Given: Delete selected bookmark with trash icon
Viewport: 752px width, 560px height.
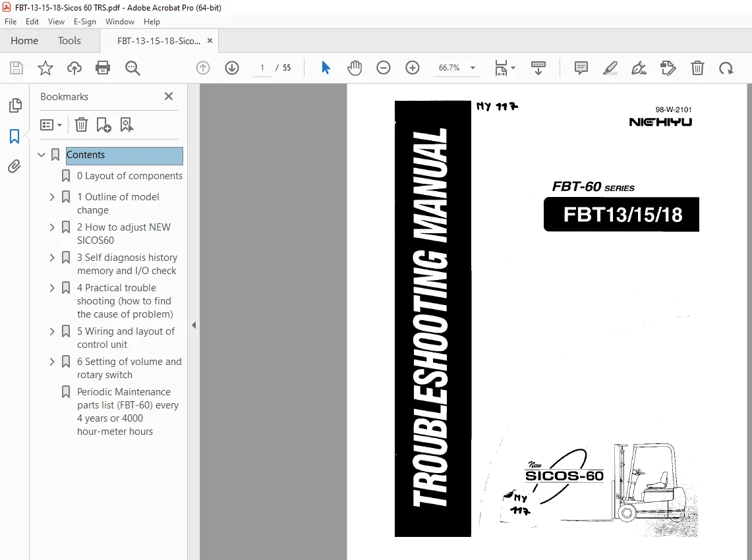Looking at the screenshot, I should [81, 125].
